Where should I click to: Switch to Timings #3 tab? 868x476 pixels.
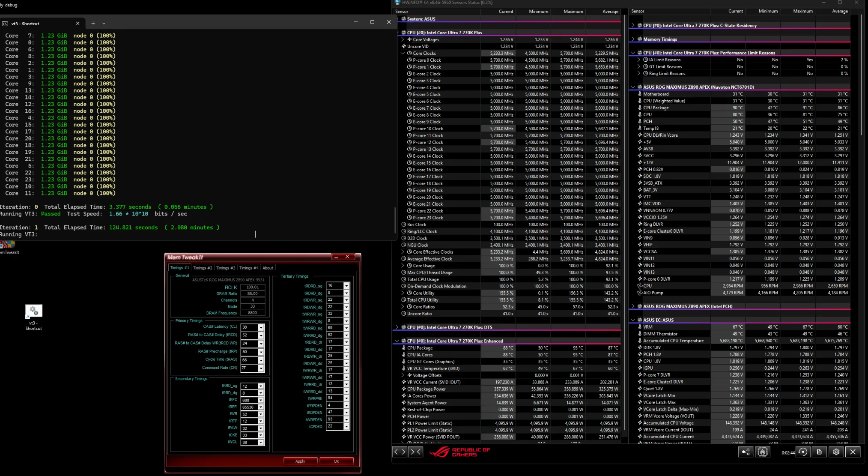tap(226, 268)
